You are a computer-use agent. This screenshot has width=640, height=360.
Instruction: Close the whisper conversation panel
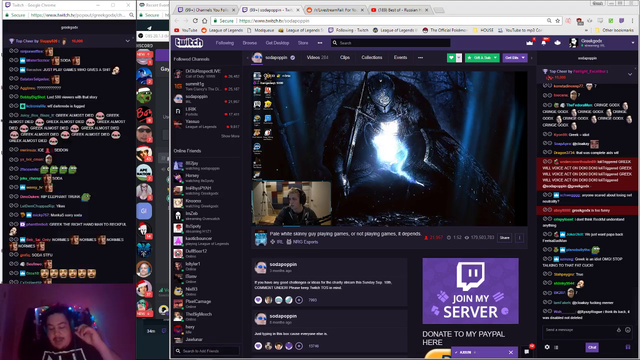(511, 352)
